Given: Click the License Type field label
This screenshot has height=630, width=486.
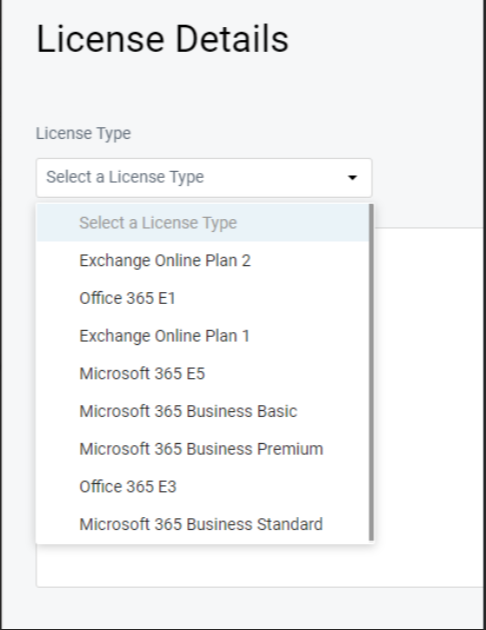Looking at the screenshot, I should [83, 133].
